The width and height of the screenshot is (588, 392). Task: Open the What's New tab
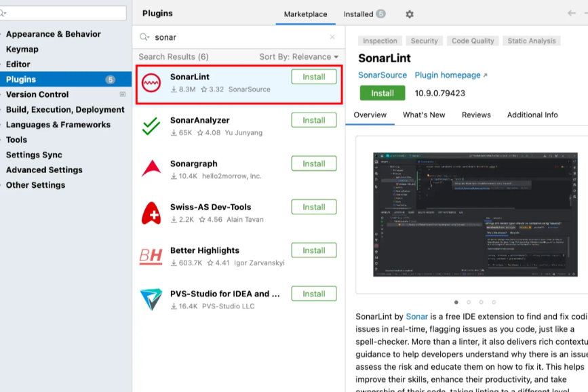coord(424,115)
